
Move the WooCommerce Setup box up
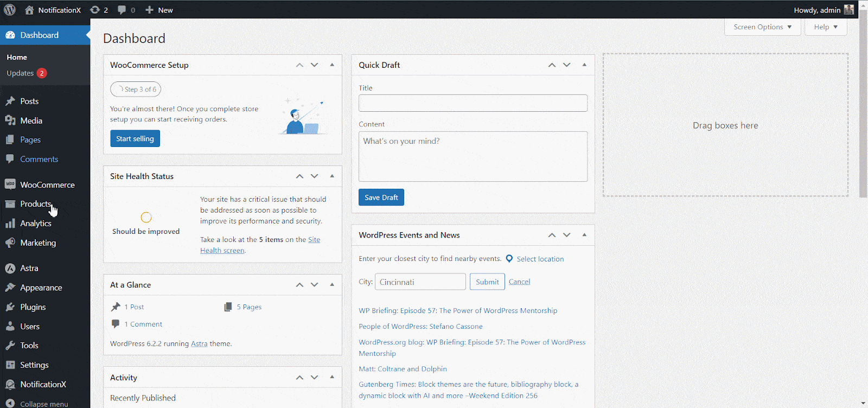(x=299, y=65)
